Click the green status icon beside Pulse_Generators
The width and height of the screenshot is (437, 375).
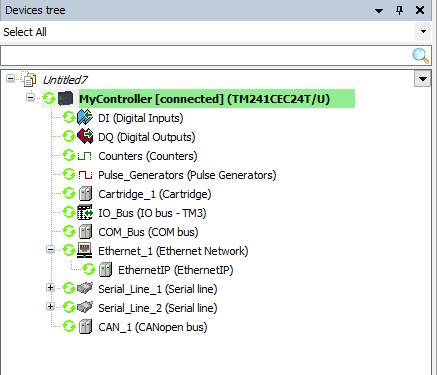click(69, 175)
